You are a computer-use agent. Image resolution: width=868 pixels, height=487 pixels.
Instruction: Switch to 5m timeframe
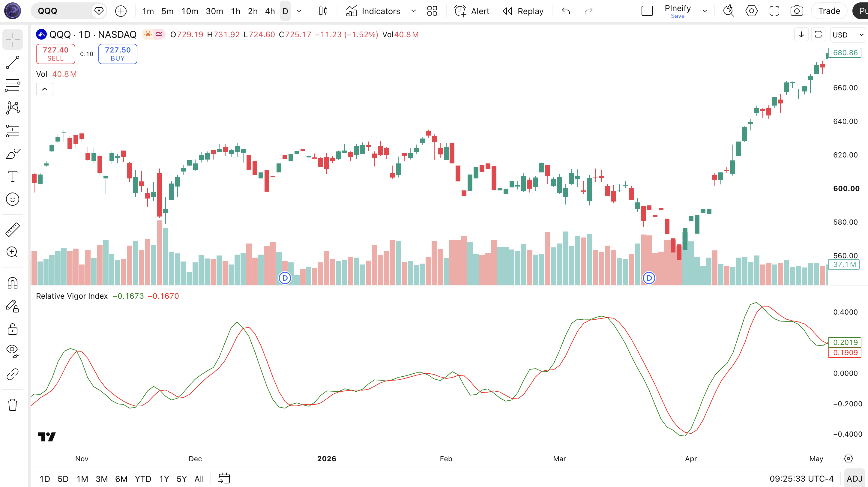tap(167, 11)
